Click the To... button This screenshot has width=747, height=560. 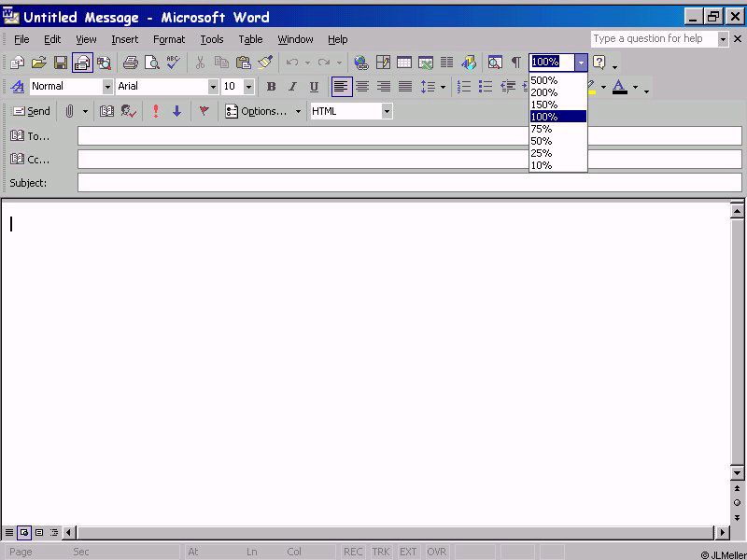pos(30,136)
